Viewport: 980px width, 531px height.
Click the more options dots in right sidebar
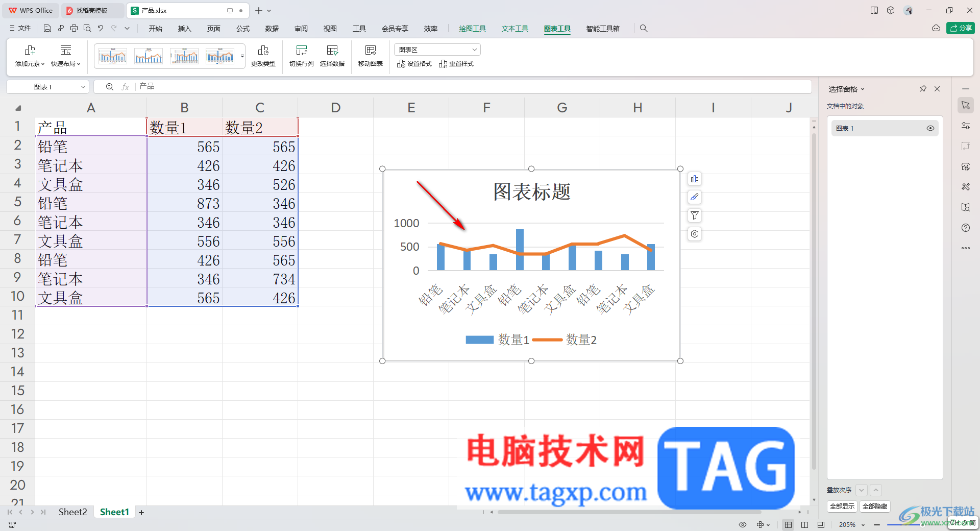click(966, 248)
